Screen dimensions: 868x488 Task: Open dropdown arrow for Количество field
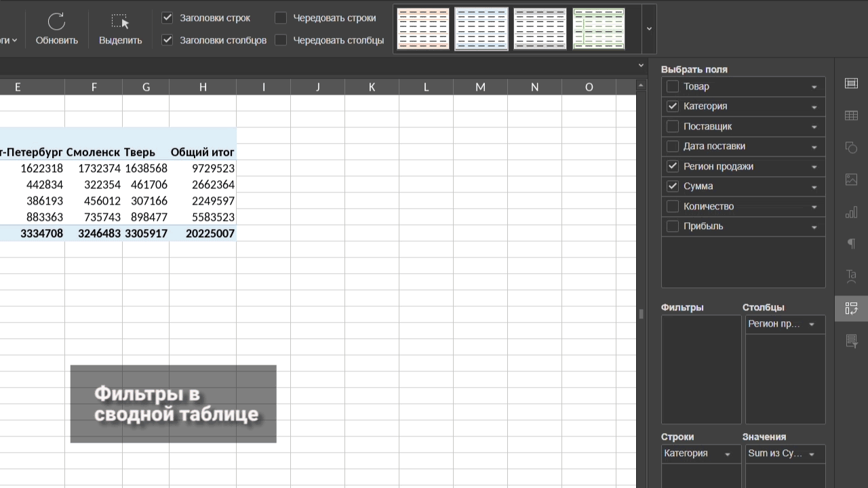[x=814, y=207]
